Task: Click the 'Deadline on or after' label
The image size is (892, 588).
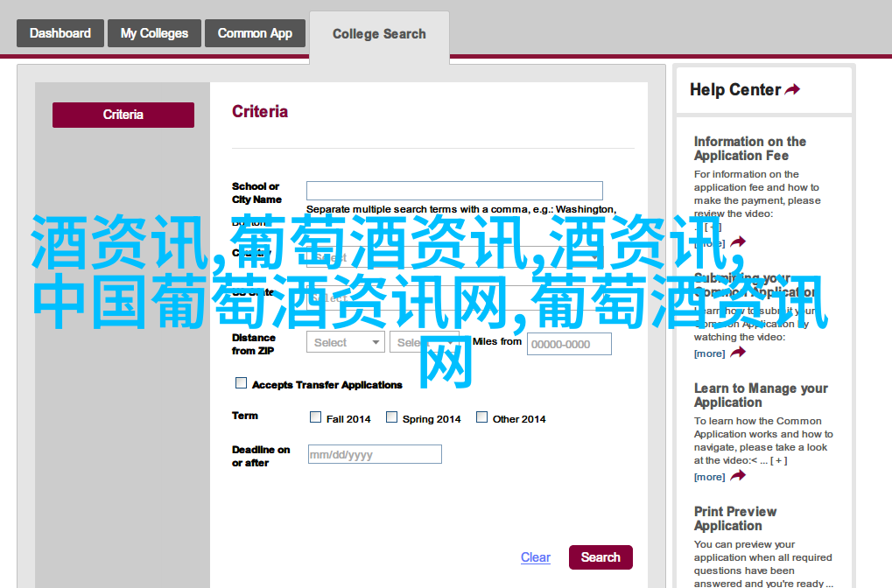Action: click(x=261, y=456)
